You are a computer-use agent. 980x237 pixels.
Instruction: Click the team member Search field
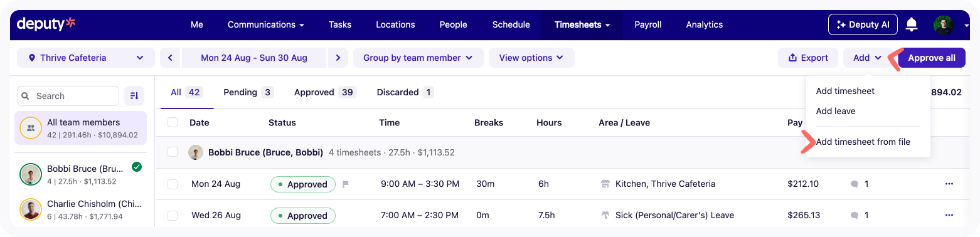coord(68,96)
